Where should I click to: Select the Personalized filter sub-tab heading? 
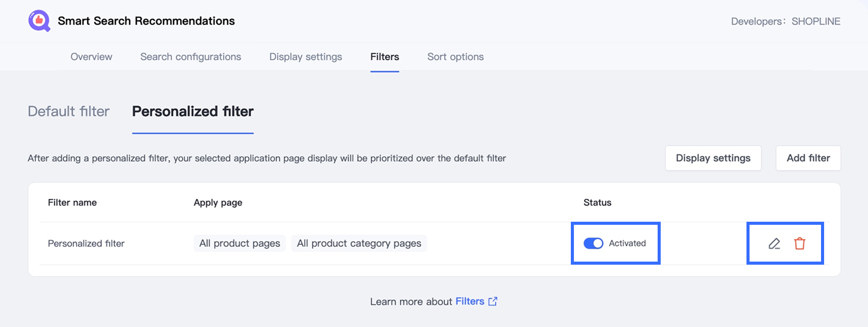click(x=192, y=111)
